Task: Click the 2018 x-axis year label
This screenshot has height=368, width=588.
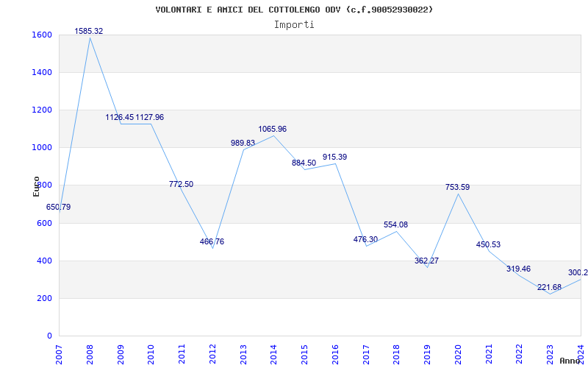Action: [x=397, y=354]
